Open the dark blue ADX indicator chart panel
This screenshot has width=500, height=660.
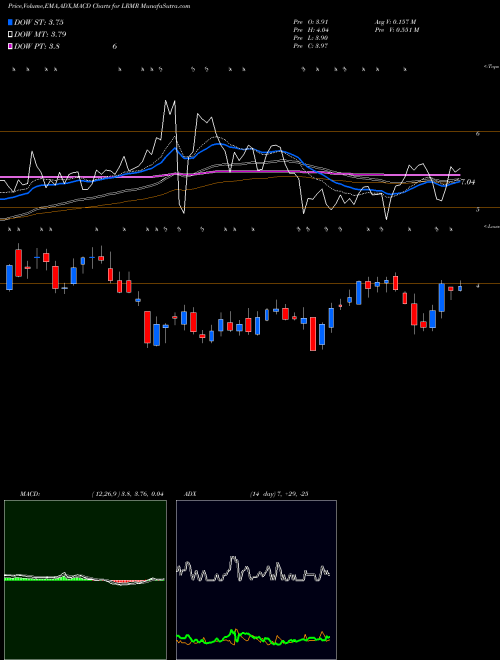pyautogui.click(x=256, y=580)
